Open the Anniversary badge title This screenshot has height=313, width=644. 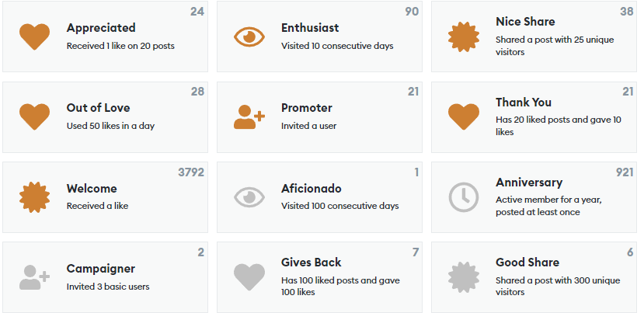click(529, 183)
